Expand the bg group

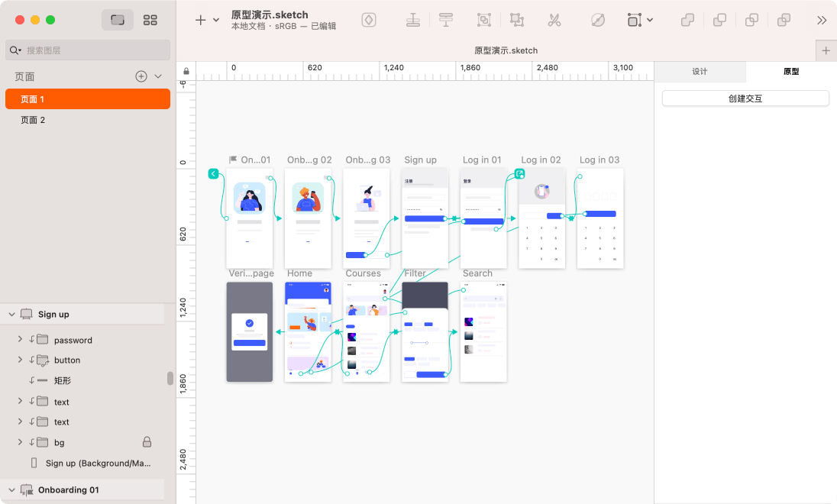21,442
